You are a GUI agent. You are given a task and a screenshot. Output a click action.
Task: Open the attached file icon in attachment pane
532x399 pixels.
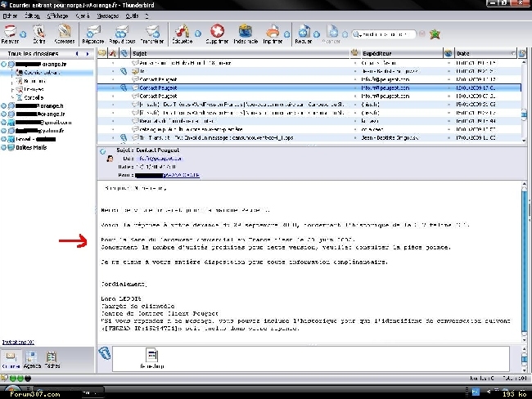tap(152, 356)
